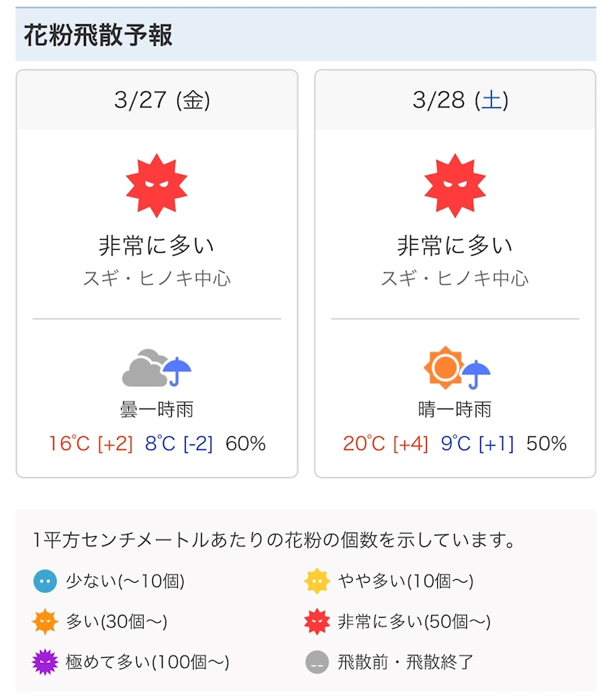
Task: Click the gray 飛散前・飛散終了 legend icon
Action: coord(317,662)
